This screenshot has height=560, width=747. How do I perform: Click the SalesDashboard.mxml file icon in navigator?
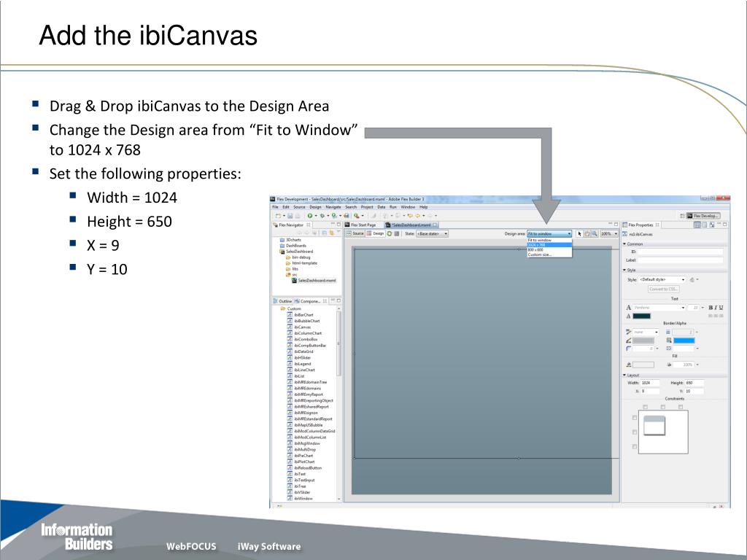click(295, 281)
